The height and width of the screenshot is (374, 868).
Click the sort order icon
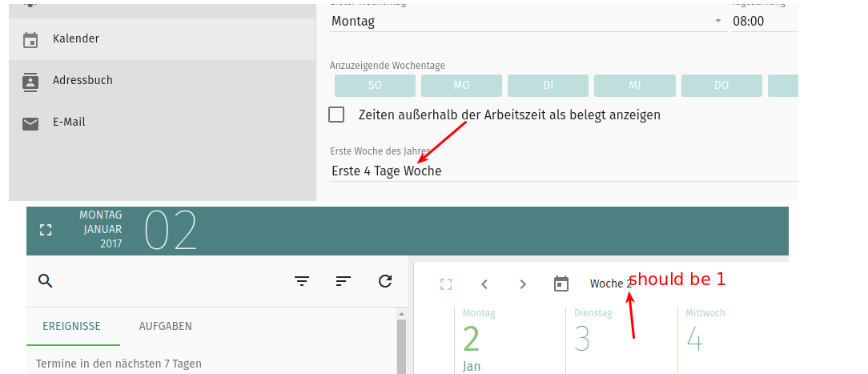[344, 280]
